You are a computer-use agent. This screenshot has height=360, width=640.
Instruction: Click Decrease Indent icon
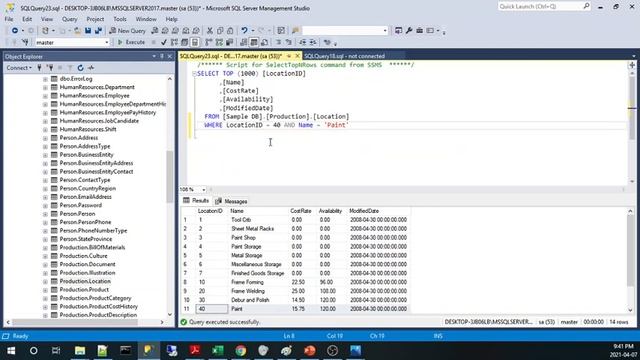point(302,42)
